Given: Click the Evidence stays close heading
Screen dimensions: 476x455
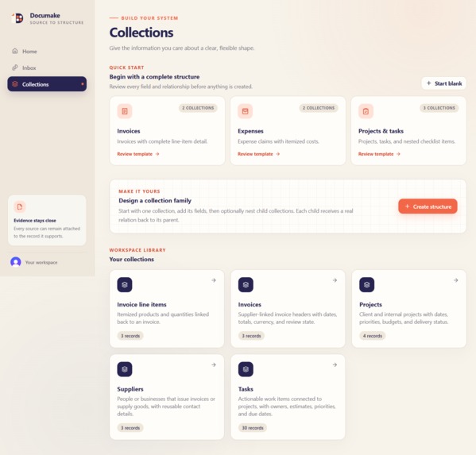Looking at the screenshot, I should pos(35,221).
